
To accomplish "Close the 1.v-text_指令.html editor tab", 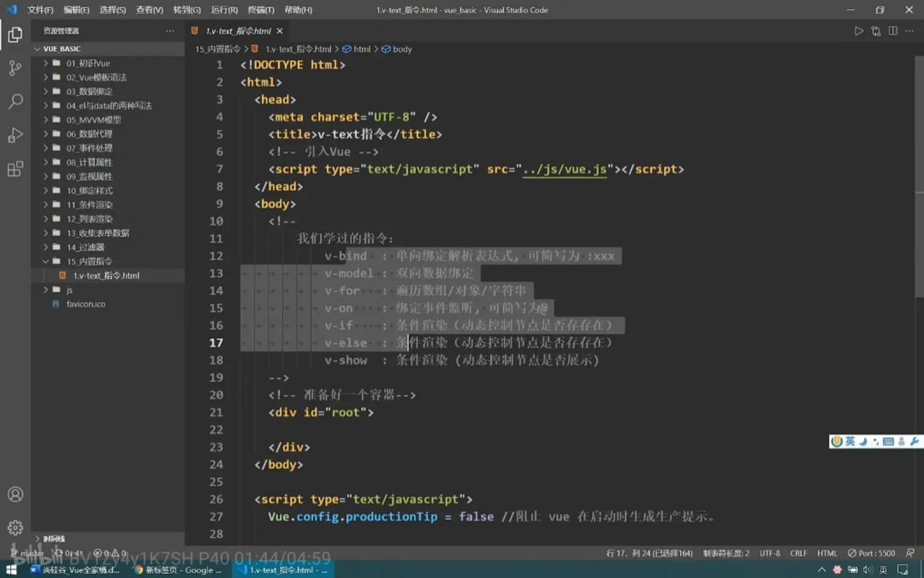I will pos(280,31).
